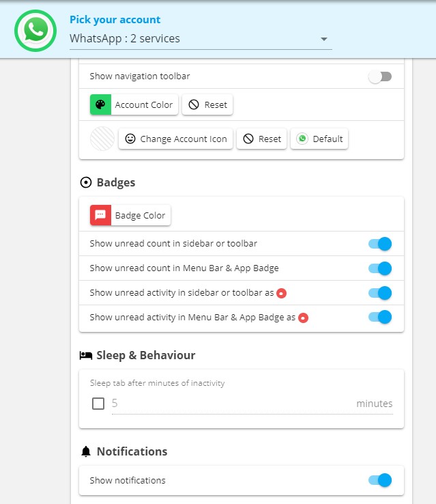Click the Pick your account title
436x504 pixels.
[115, 20]
